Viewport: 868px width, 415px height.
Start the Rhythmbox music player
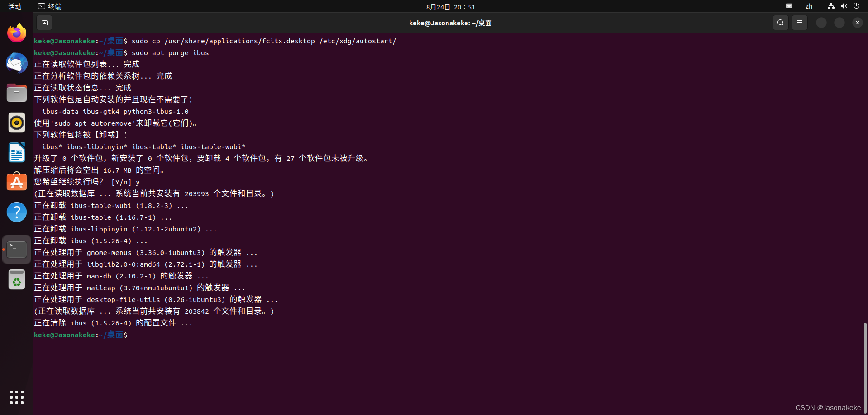(x=16, y=123)
